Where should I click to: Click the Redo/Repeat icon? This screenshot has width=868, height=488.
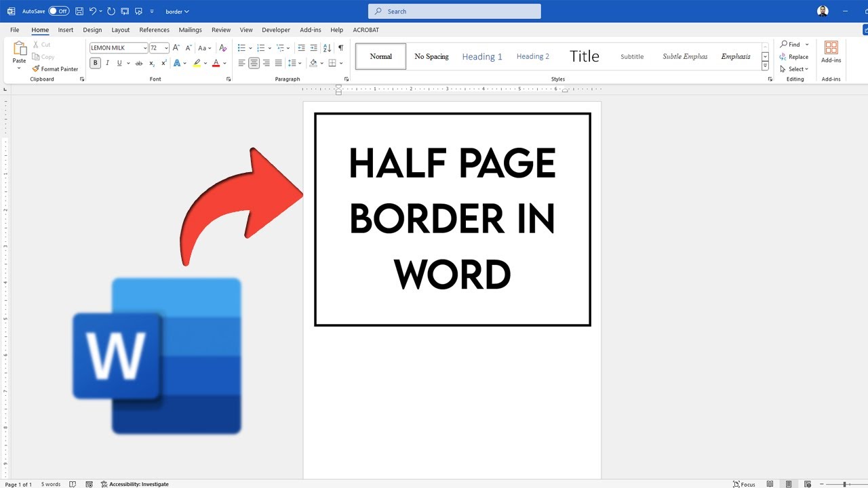click(111, 12)
